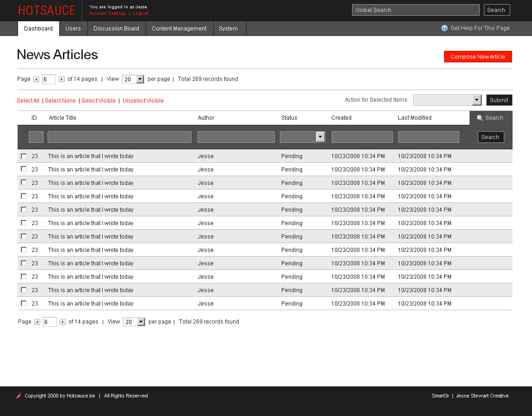Click the help question-mark icon
Screen dimensions: 532x416
(x=444, y=28)
